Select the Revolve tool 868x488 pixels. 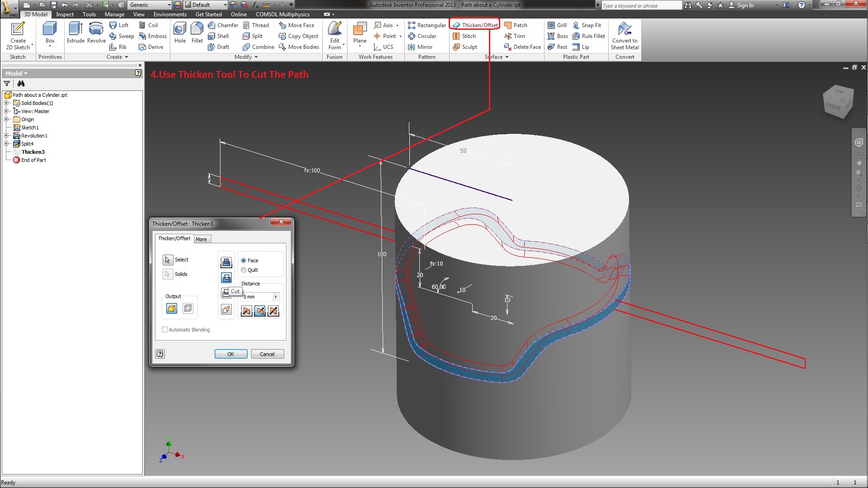(x=96, y=34)
